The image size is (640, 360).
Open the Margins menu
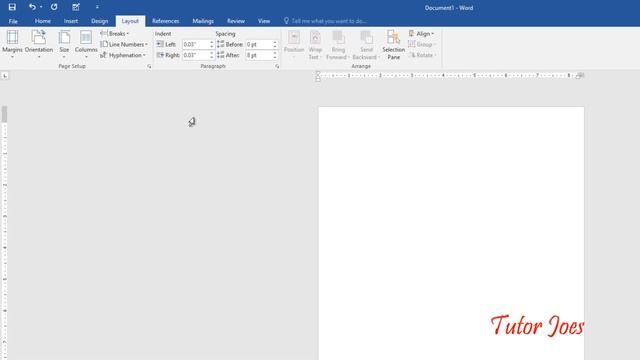pos(12,44)
